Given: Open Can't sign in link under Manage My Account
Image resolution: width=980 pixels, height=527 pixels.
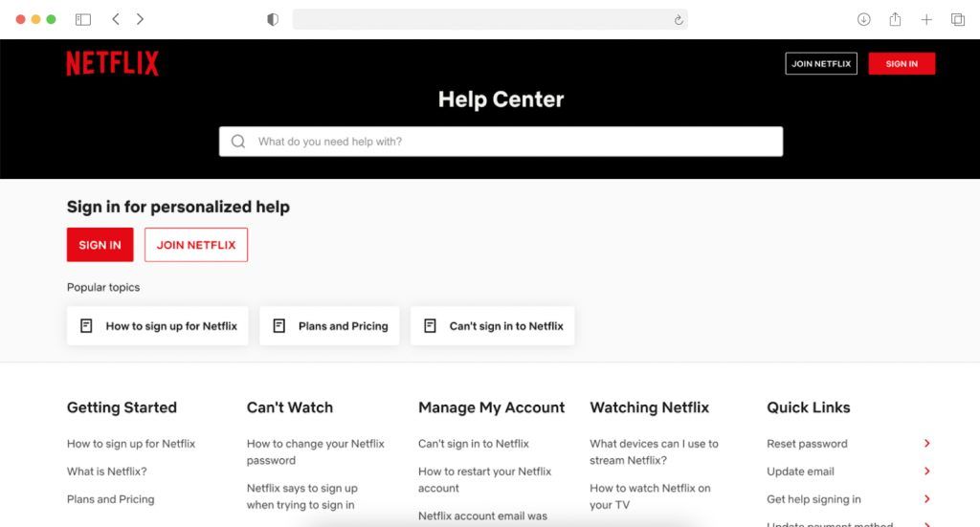Looking at the screenshot, I should coord(473,444).
